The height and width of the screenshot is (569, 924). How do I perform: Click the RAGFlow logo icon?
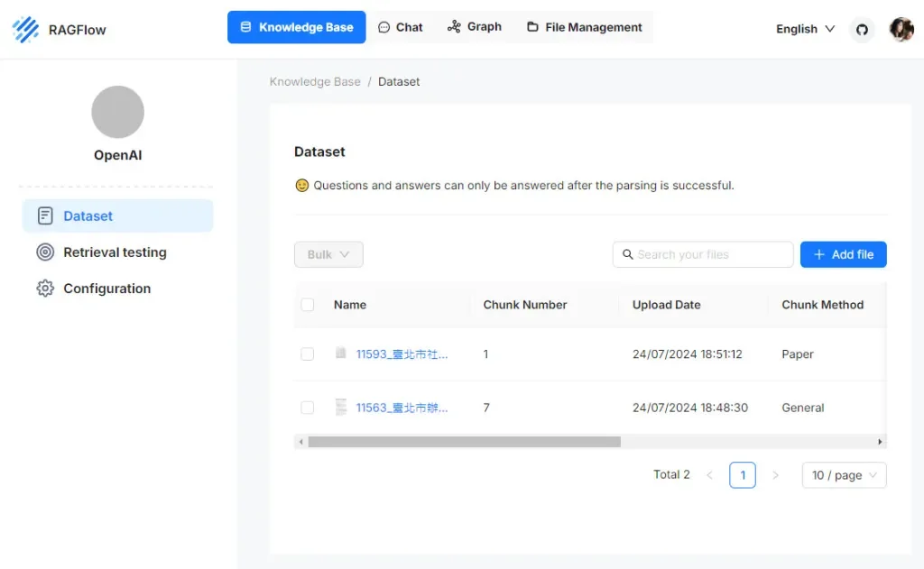point(25,30)
